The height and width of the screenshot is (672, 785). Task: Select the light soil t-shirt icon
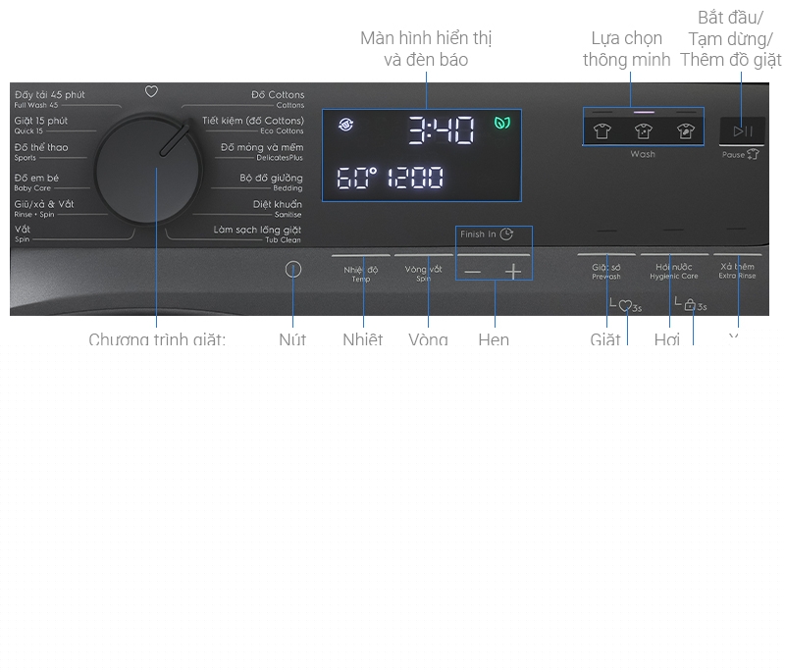(x=602, y=130)
